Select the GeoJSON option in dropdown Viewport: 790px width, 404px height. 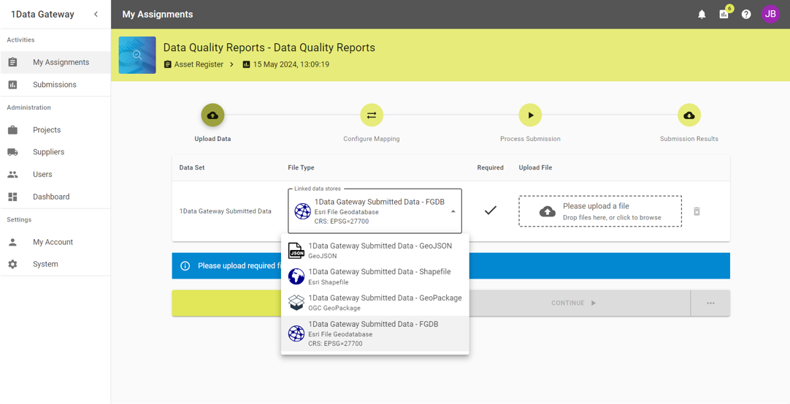375,250
